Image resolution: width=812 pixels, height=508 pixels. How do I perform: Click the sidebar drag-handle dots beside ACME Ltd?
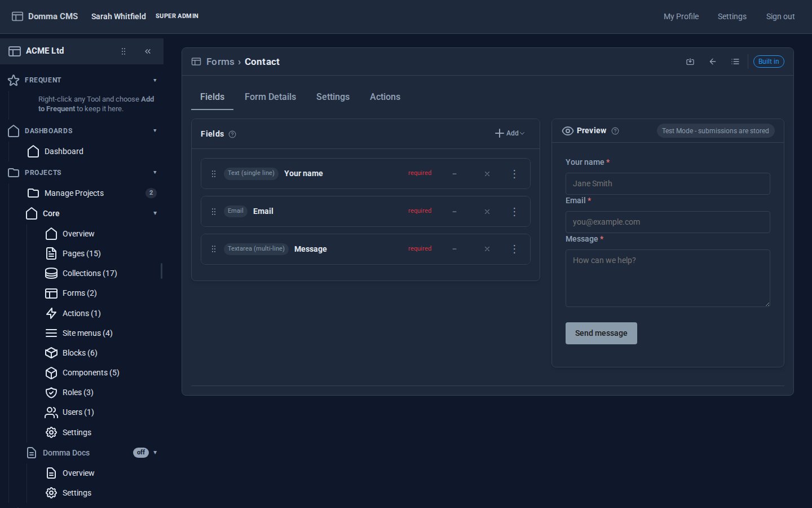[123, 51]
